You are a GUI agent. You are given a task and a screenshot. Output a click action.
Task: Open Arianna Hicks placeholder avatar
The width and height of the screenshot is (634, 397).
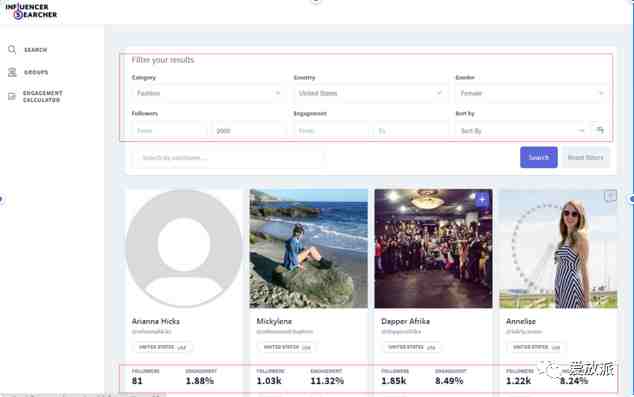click(184, 248)
